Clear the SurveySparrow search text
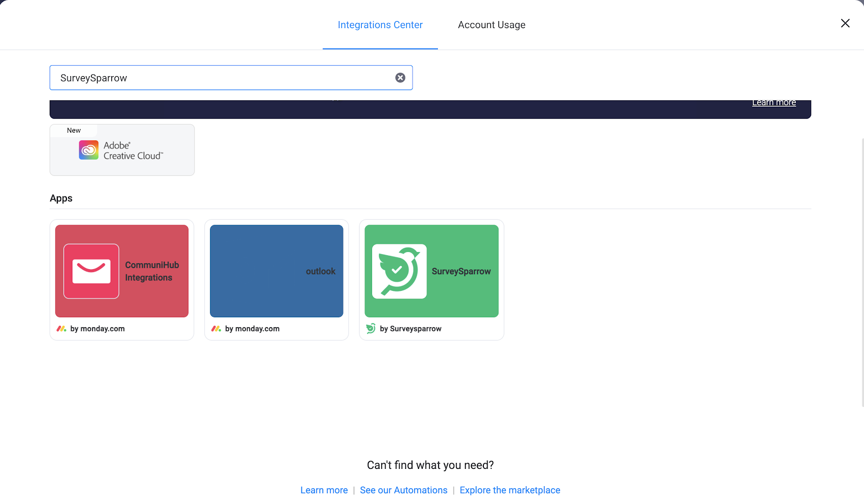Image resolution: width=864 pixels, height=504 pixels. [400, 78]
